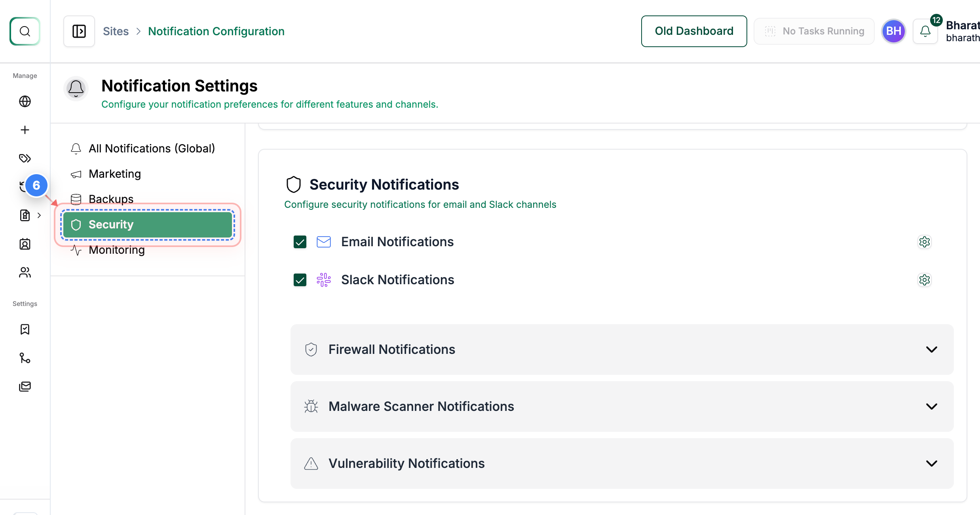This screenshot has height=515, width=980.
Task: Select the globe Sites icon in sidebar
Action: coord(25,101)
